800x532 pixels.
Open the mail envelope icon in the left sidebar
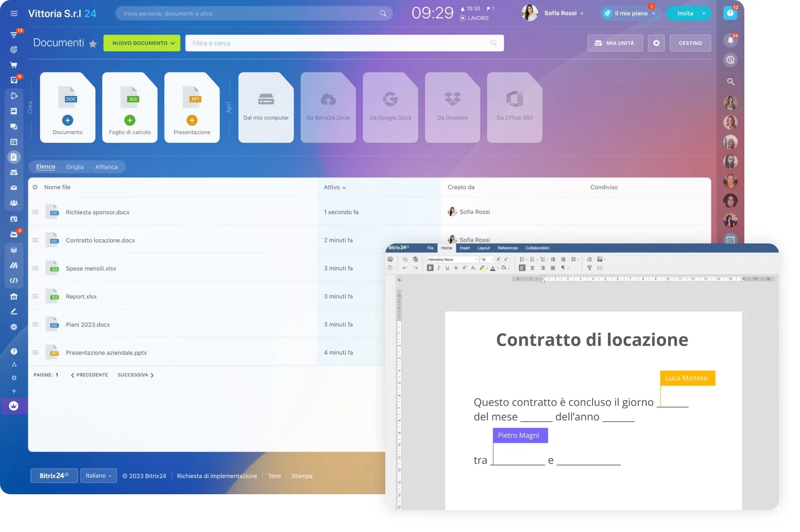(x=14, y=188)
